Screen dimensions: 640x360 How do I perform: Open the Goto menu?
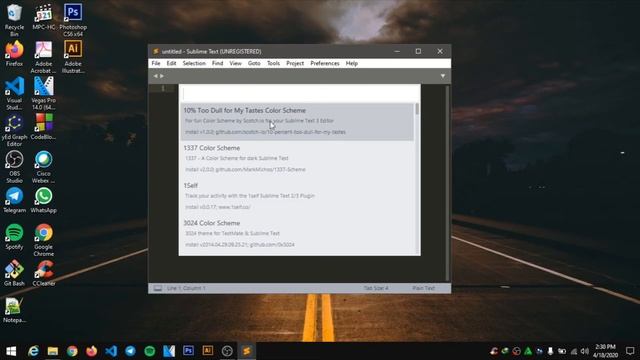(254, 63)
